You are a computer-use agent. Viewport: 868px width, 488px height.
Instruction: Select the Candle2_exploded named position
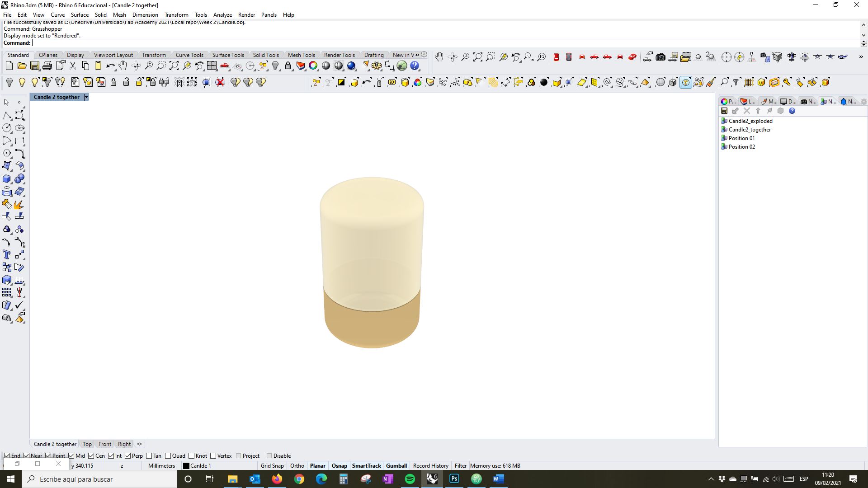tap(750, 121)
